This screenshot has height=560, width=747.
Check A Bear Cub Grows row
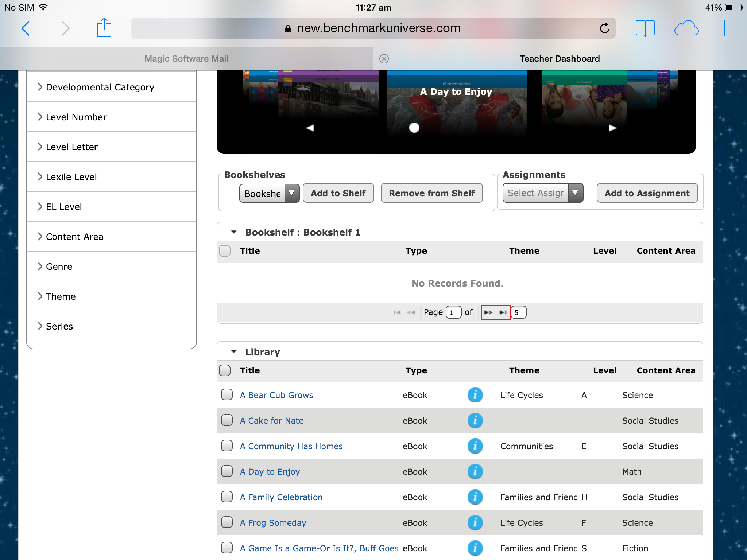pyautogui.click(x=227, y=394)
